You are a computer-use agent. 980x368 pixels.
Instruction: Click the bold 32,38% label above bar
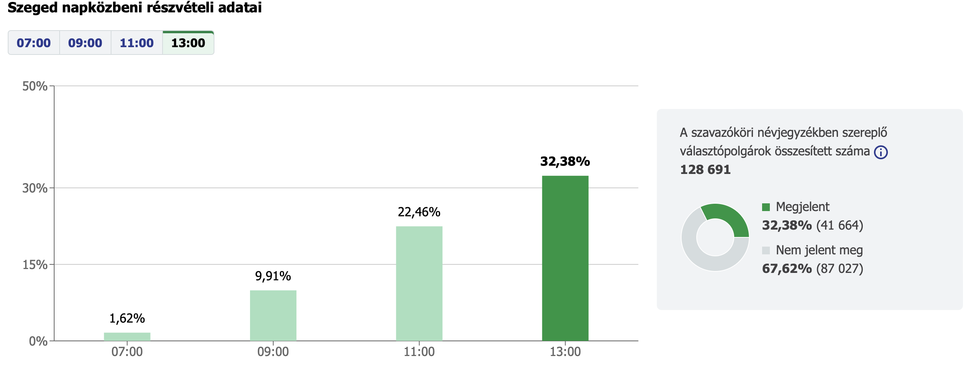pyautogui.click(x=565, y=162)
